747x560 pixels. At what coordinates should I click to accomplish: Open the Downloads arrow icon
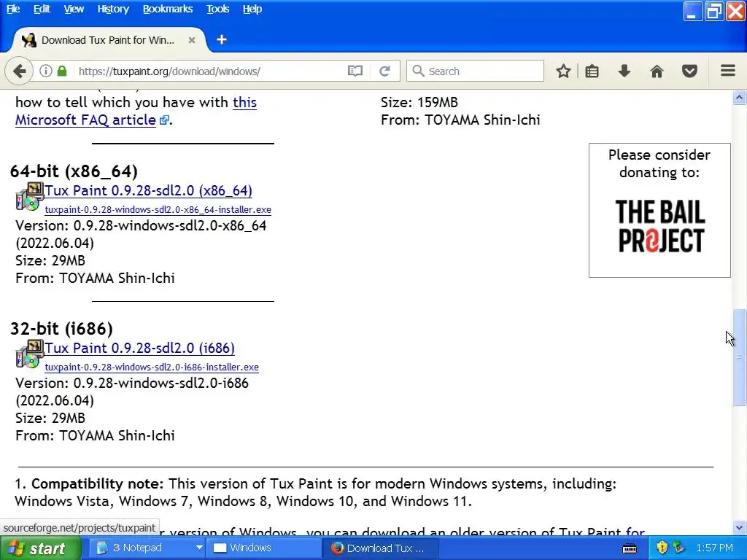(624, 71)
